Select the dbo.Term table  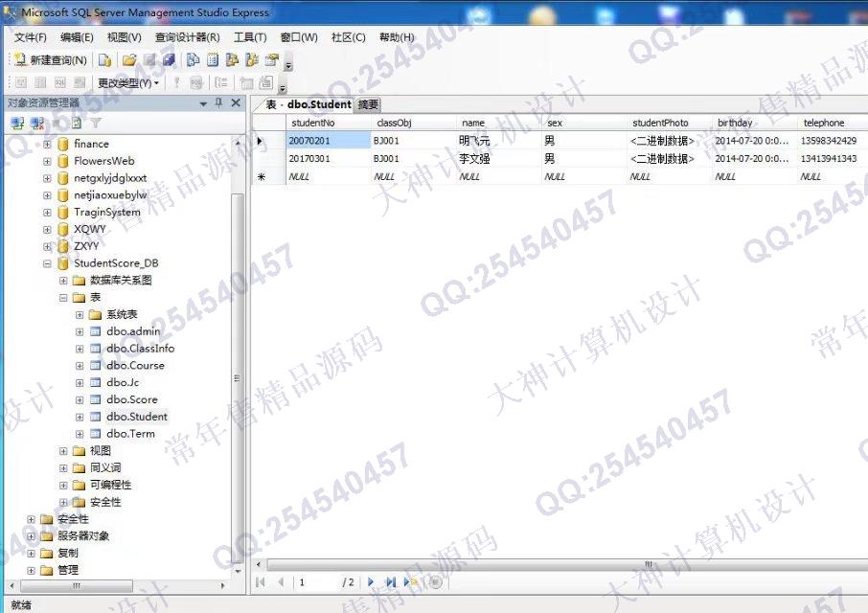point(130,434)
